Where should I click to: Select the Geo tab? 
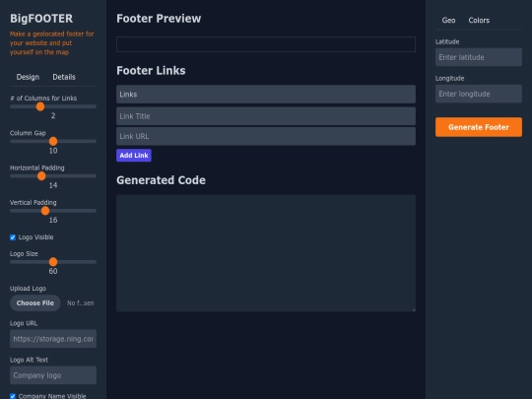pyautogui.click(x=448, y=21)
